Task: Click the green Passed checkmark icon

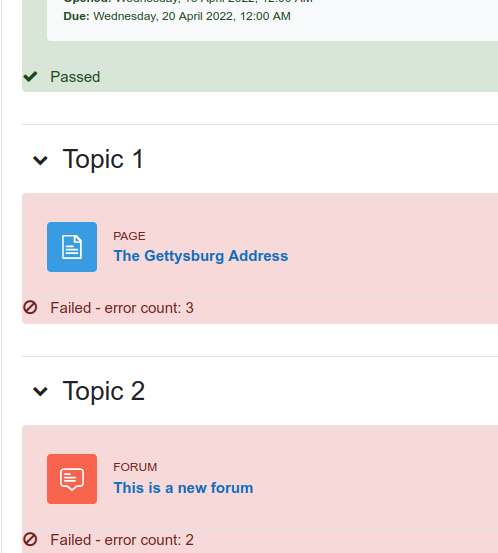Action: pos(30,77)
